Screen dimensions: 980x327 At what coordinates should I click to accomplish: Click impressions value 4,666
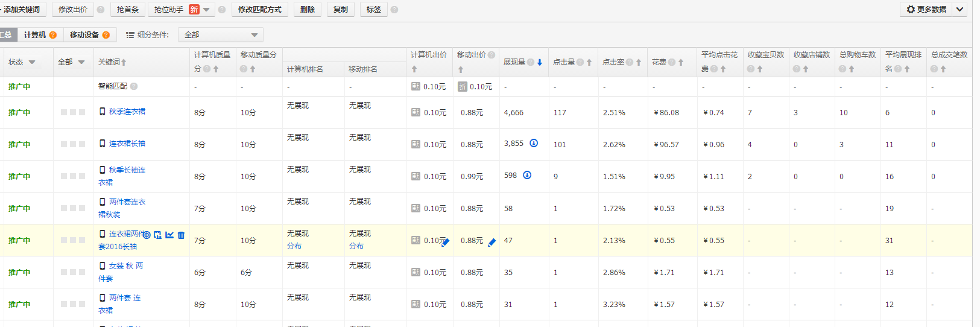[x=514, y=113]
